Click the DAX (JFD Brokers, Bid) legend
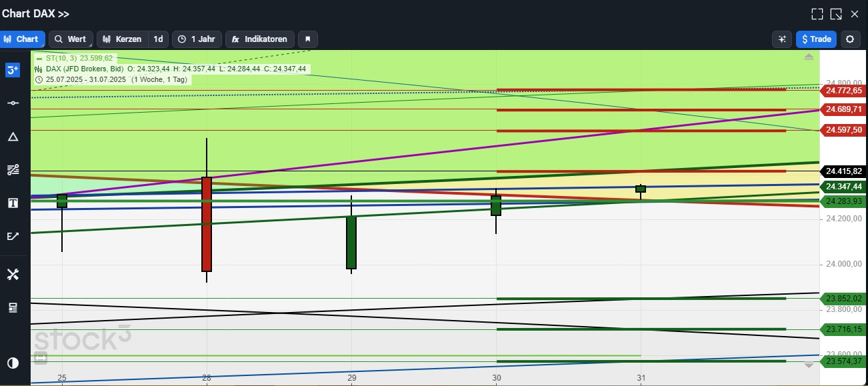 85,69
